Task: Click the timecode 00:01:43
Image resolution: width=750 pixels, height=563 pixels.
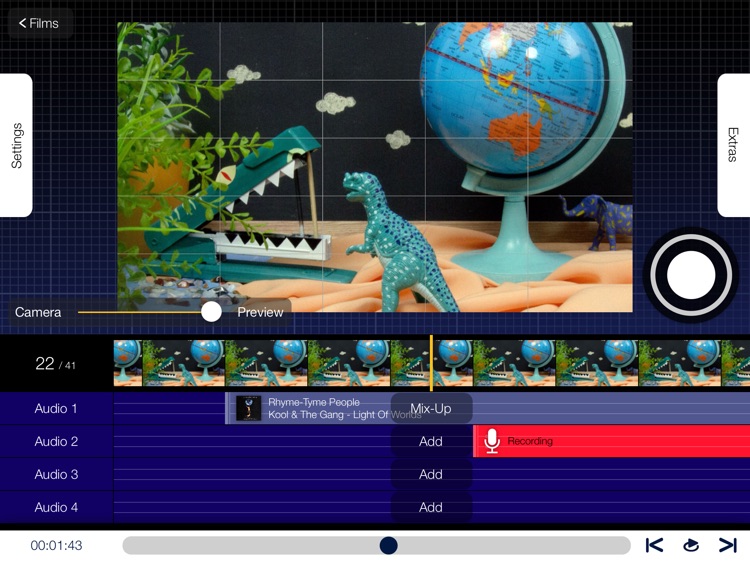Action: pos(56,545)
